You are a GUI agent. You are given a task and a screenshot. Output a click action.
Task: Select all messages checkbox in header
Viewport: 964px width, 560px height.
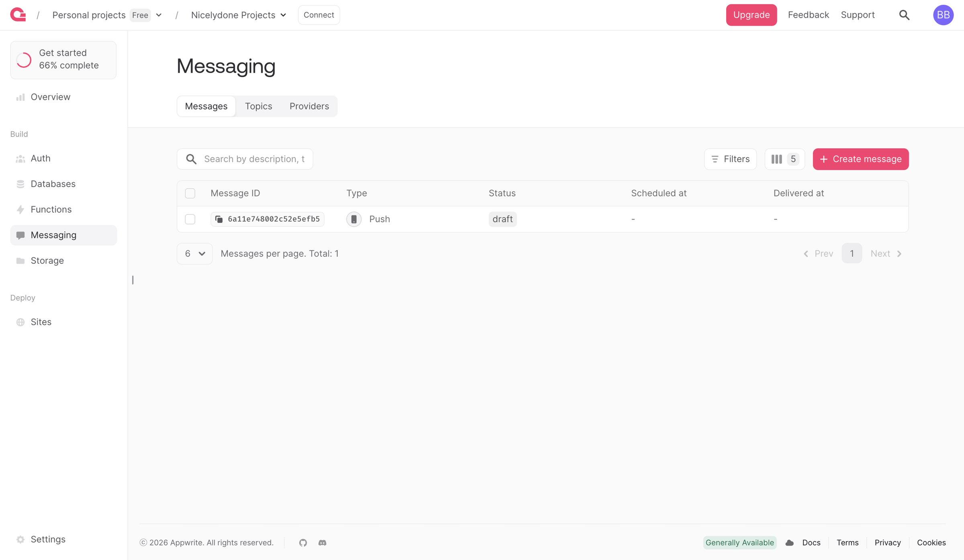click(190, 193)
